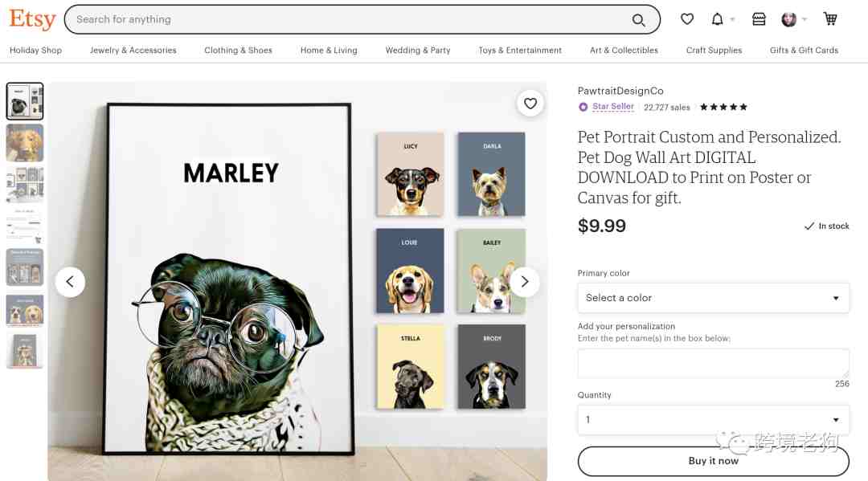Open the account profile avatar menu
Screen dimensions: 868x481
tap(789, 20)
